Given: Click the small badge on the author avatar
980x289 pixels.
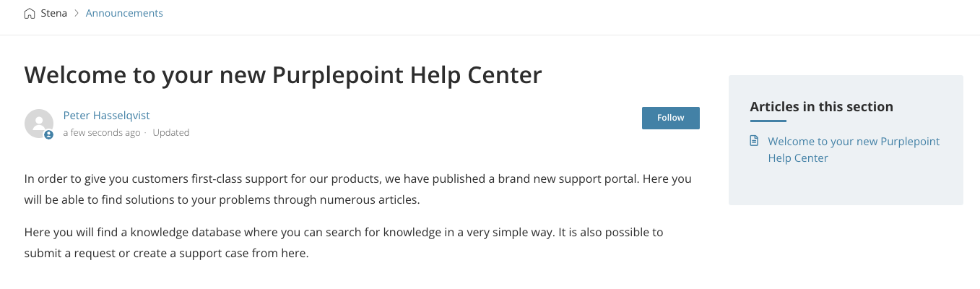Looking at the screenshot, I should tap(48, 135).
